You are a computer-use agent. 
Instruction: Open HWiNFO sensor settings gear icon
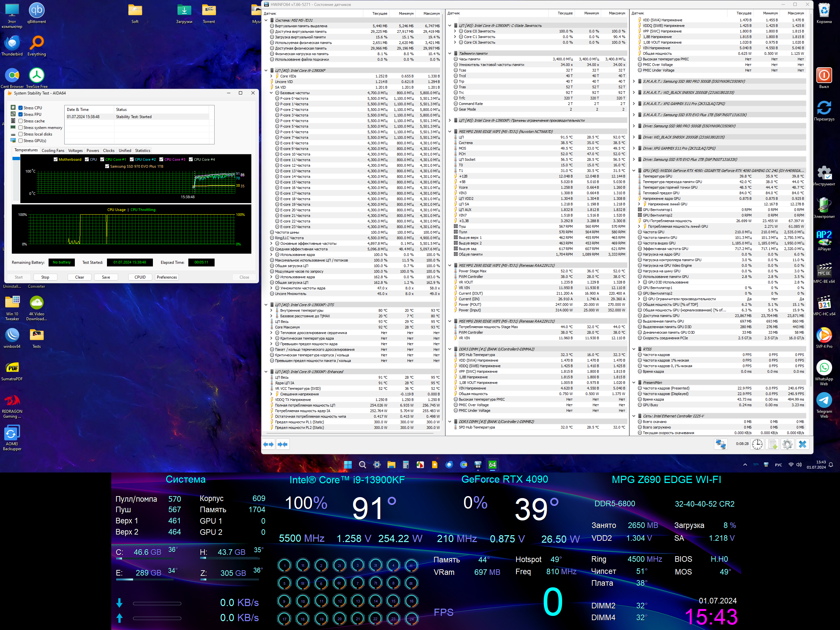point(787,444)
